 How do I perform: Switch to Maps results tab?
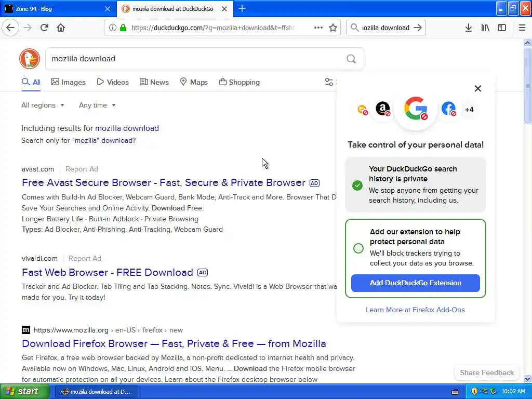[x=194, y=82]
